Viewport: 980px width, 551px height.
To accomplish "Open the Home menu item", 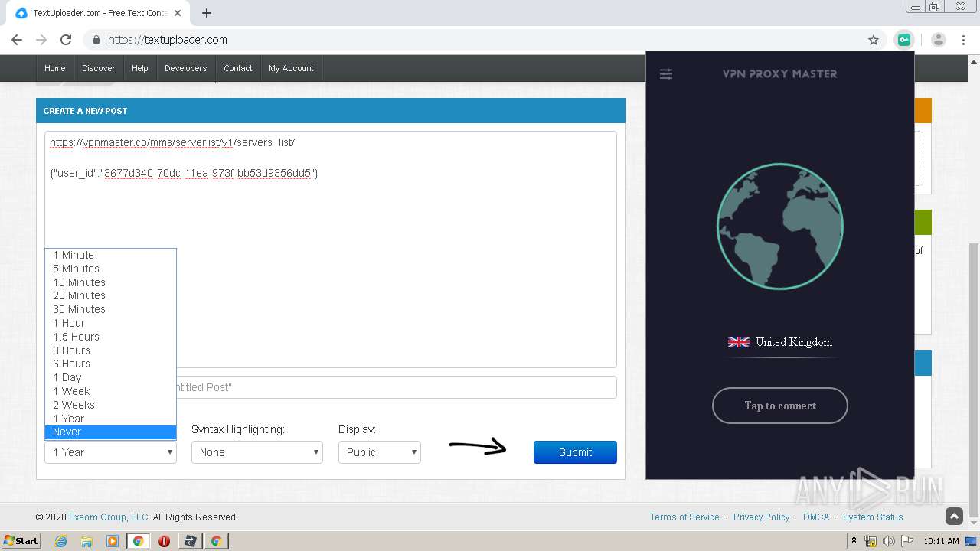I will (x=55, y=68).
